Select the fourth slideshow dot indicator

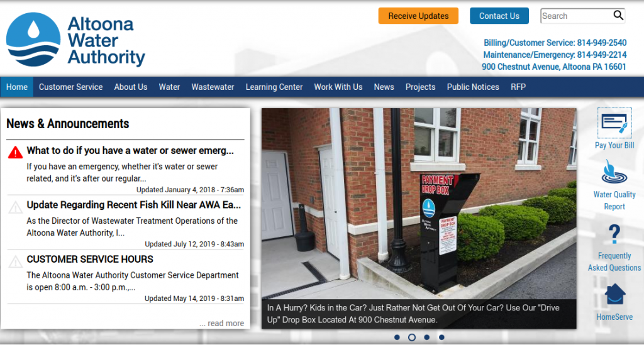point(441,337)
